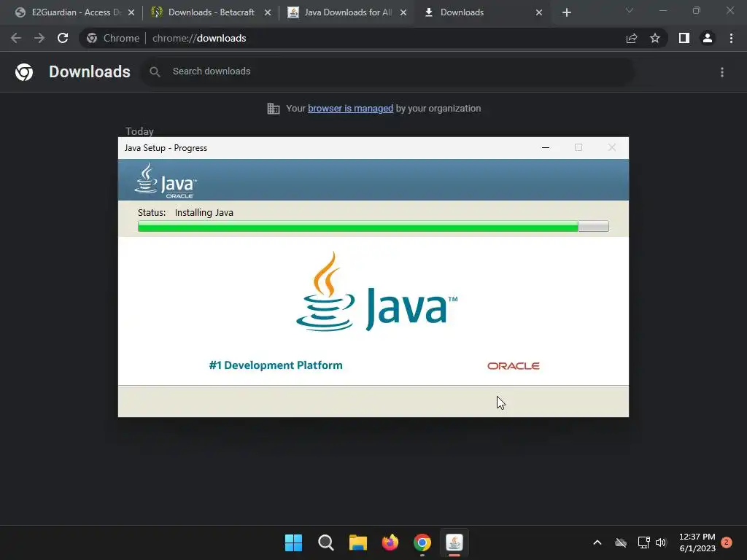Open the Windows Start menu

click(293, 542)
